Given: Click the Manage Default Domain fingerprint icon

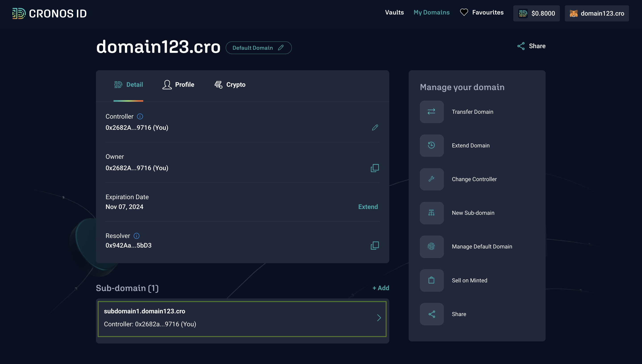Looking at the screenshot, I should click(431, 246).
